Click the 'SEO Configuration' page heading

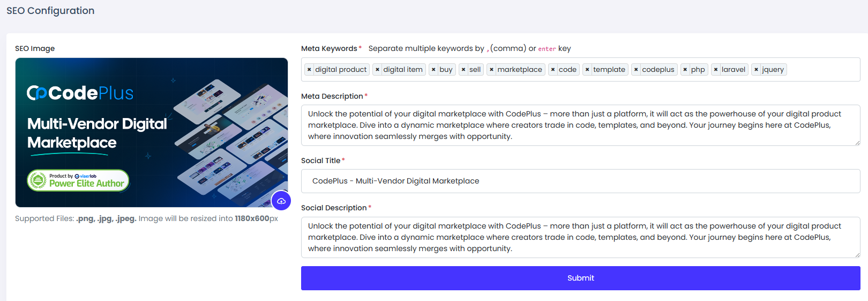(x=50, y=11)
